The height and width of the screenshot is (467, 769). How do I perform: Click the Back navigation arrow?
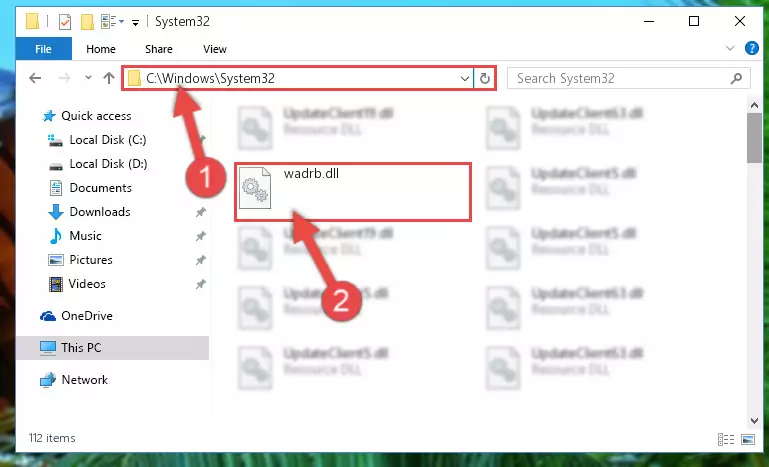tap(35, 78)
